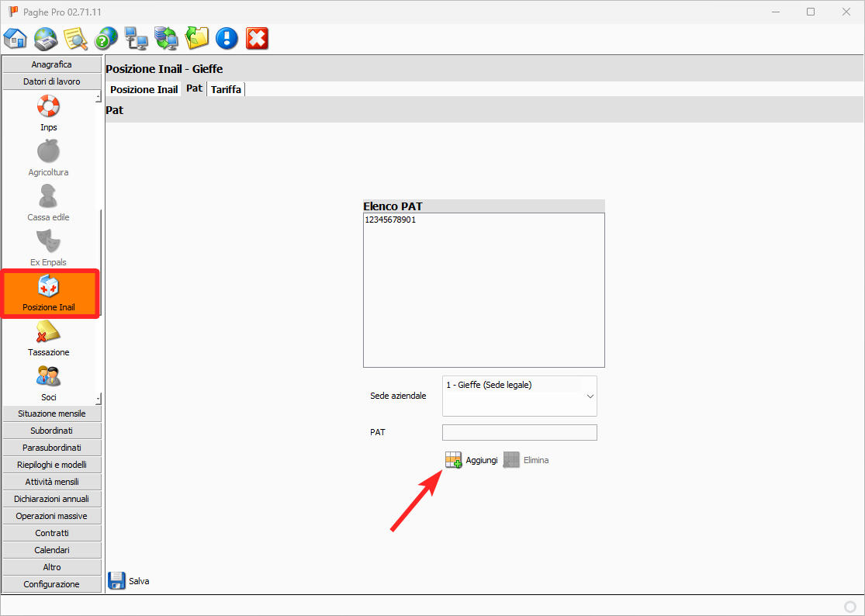865x616 pixels.
Task: Click the Home house icon in toolbar
Action: click(x=16, y=38)
